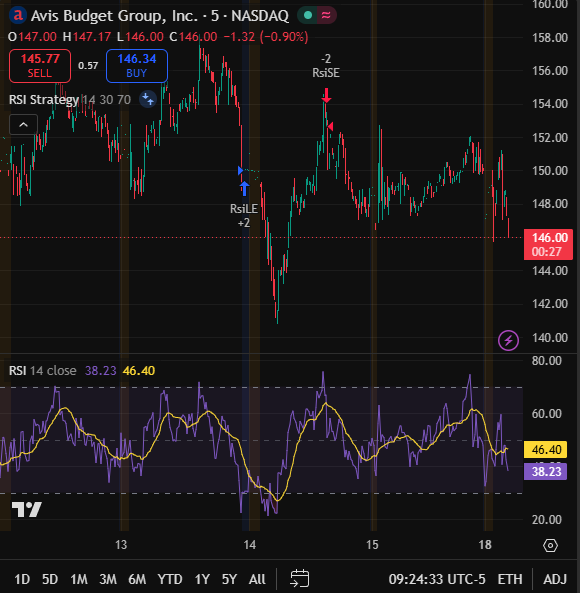Click the yellow RSI value label 46.40

point(545,450)
